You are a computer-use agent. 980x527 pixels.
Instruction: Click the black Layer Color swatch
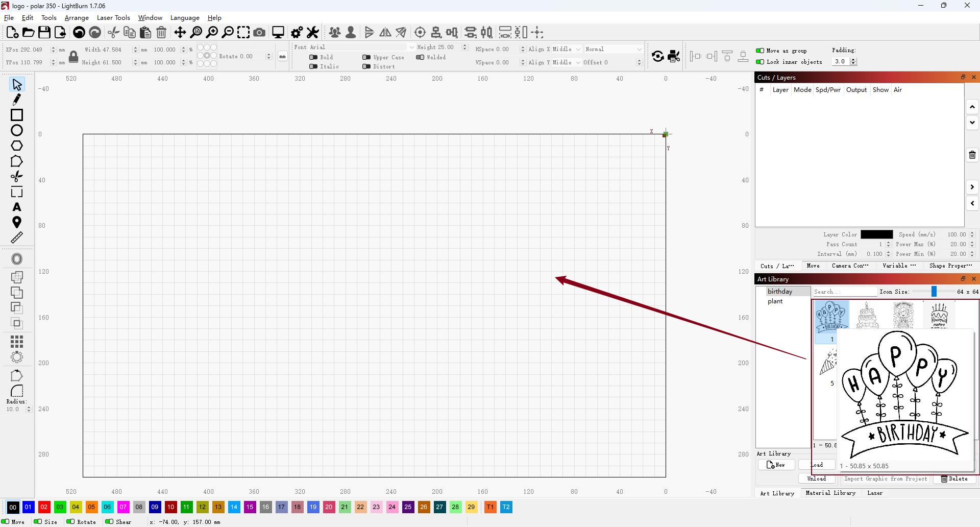coord(877,234)
